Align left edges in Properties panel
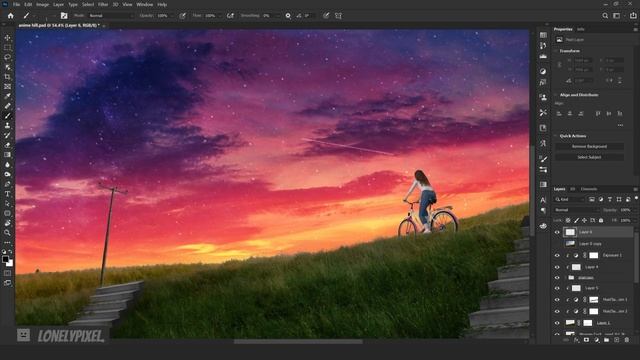The width and height of the screenshot is (640, 360). point(559,113)
